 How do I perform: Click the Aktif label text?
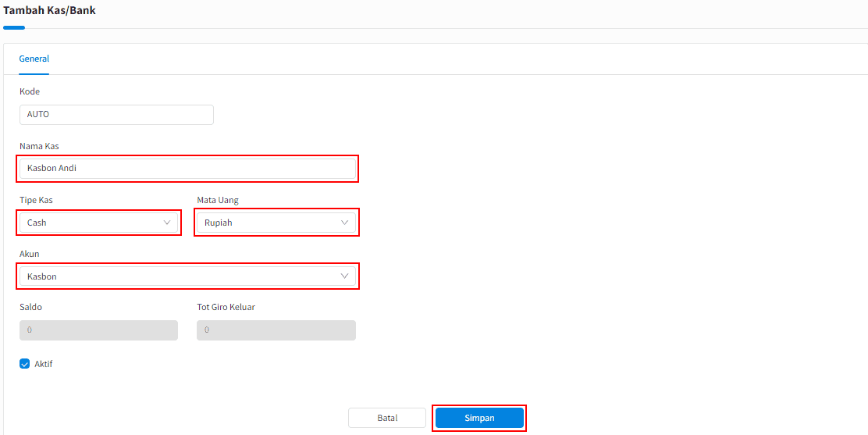43,364
